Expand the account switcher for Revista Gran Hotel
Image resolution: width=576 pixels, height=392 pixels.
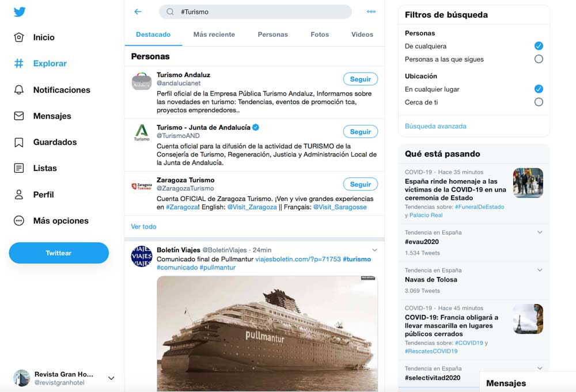tap(111, 378)
